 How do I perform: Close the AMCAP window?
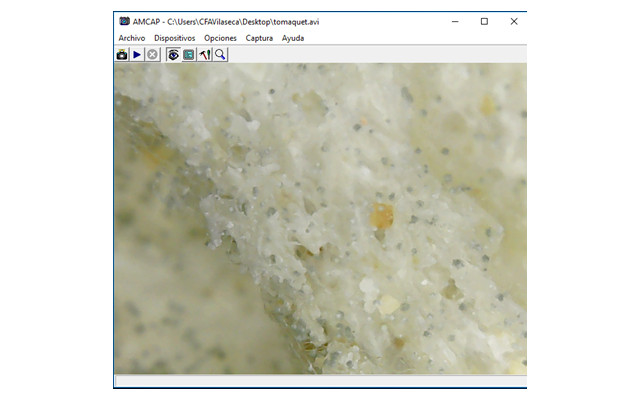tap(513, 21)
